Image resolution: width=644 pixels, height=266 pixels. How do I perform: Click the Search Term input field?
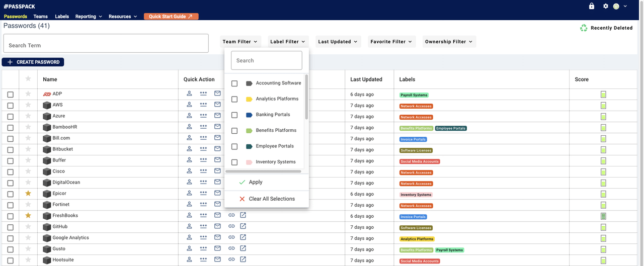point(106,45)
